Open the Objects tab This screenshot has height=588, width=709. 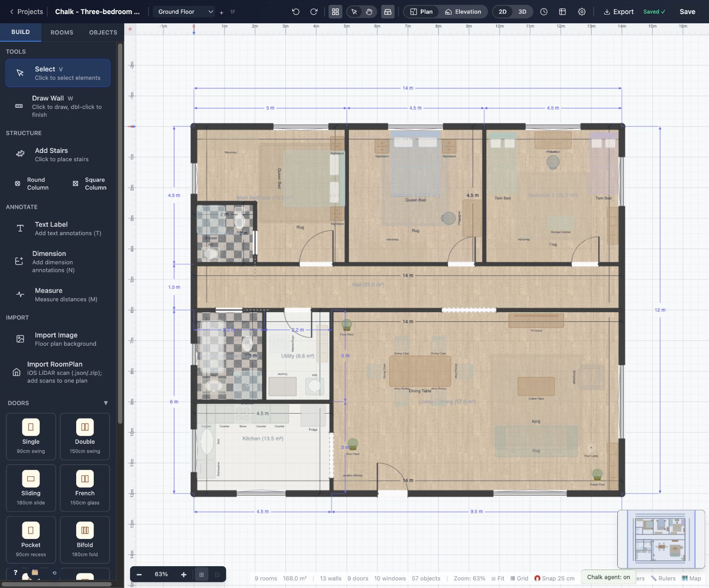(x=103, y=32)
